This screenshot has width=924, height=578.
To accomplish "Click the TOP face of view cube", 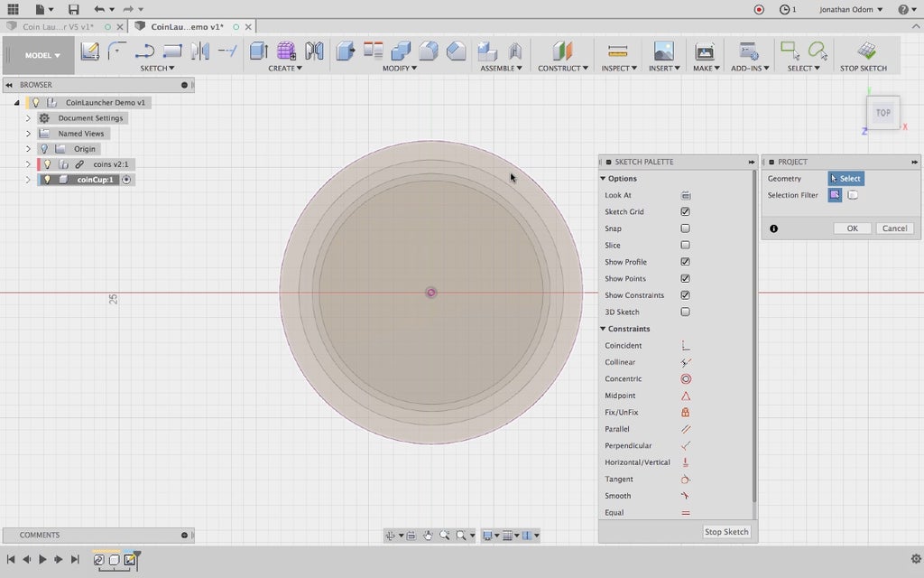I will (x=882, y=113).
